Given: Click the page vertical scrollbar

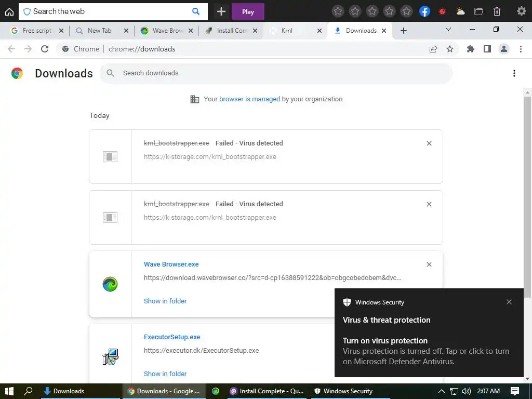Looking at the screenshot, I should tap(528, 197).
